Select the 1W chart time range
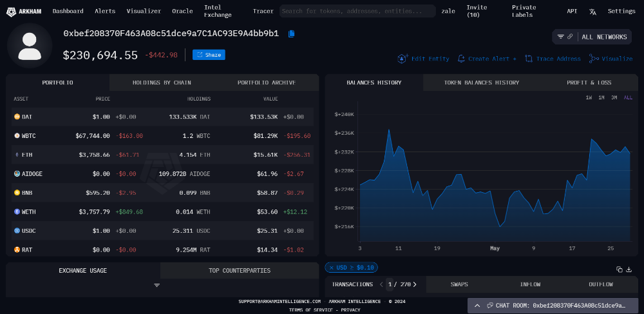This screenshot has height=314, width=644. pos(589,97)
